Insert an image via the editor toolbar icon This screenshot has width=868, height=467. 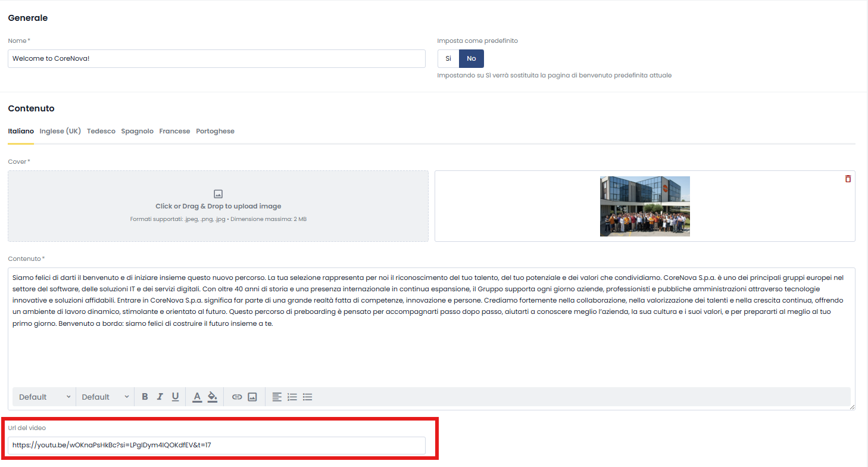252,397
